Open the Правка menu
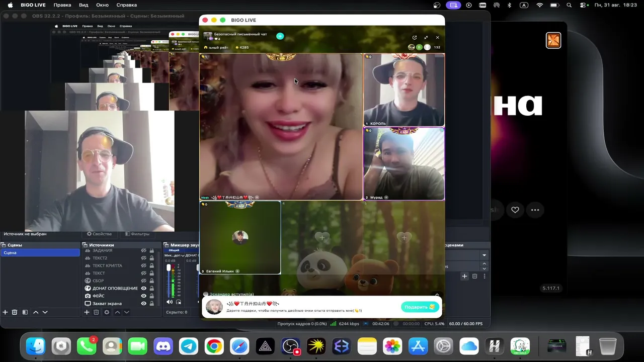This screenshot has width=644, height=362. point(62,5)
